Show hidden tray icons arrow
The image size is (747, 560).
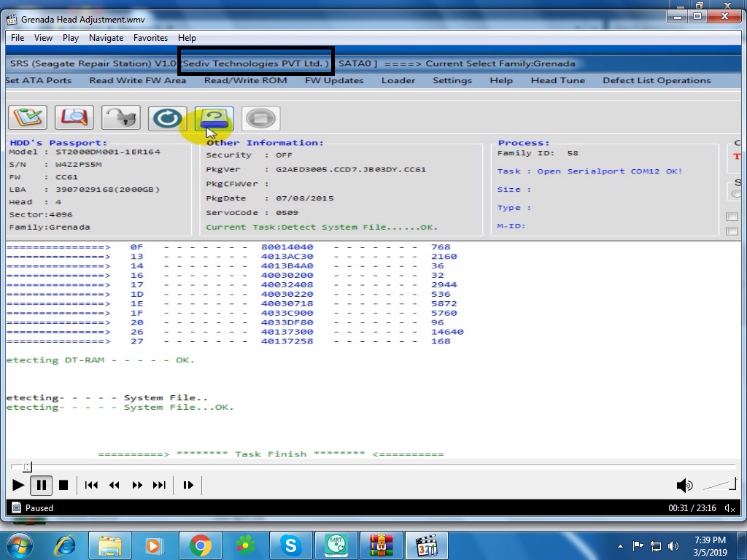click(620, 546)
